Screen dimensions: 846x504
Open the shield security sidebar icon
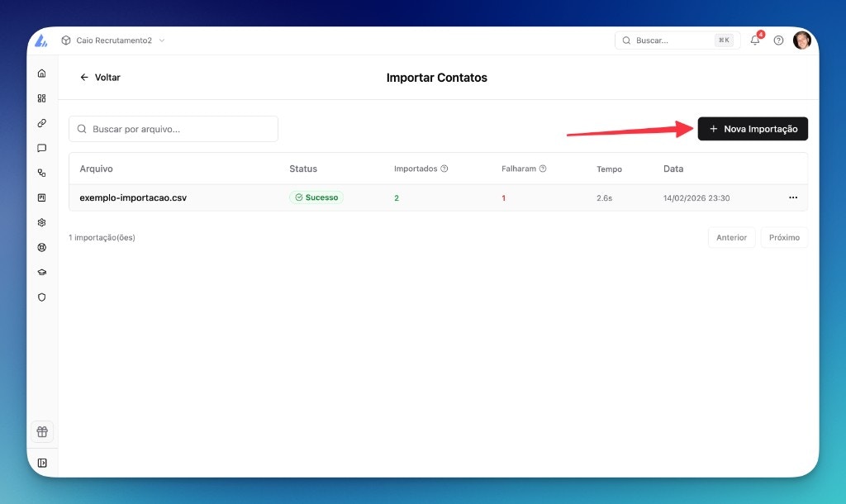click(x=41, y=297)
